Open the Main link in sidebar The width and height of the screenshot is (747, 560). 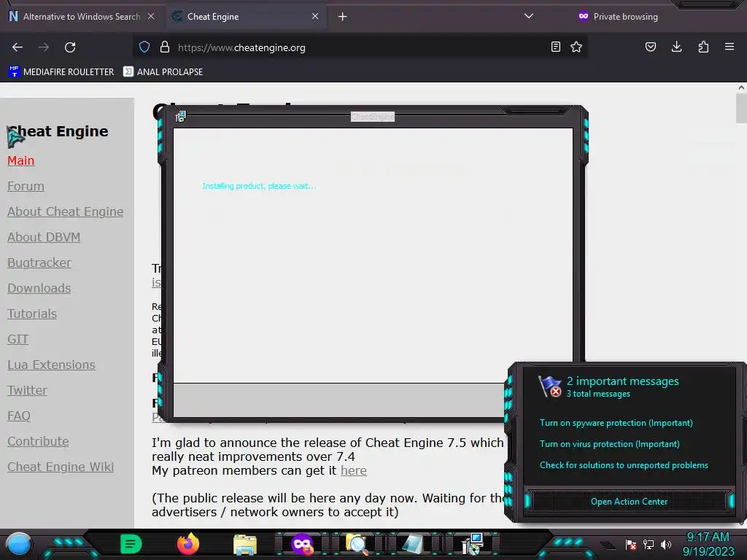point(21,160)
